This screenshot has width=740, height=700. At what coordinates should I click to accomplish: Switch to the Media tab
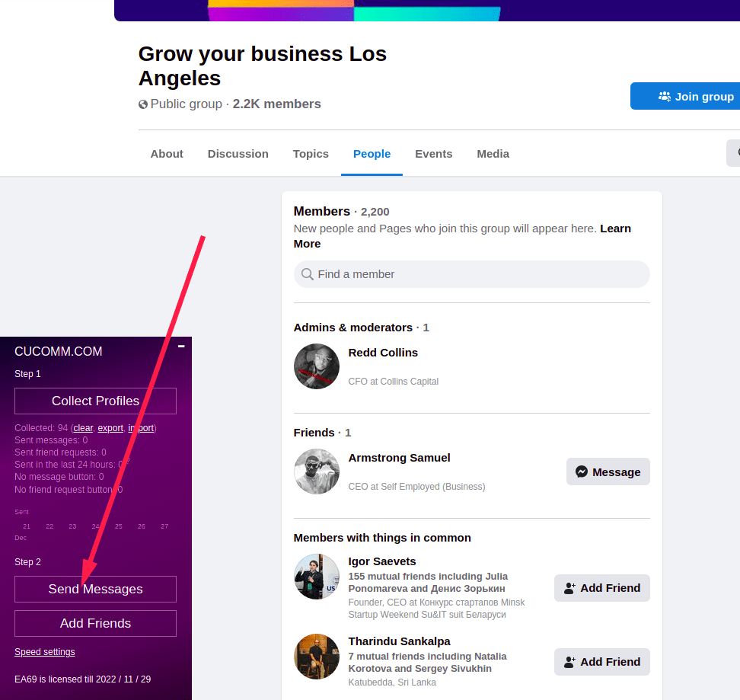coord(493,154)
